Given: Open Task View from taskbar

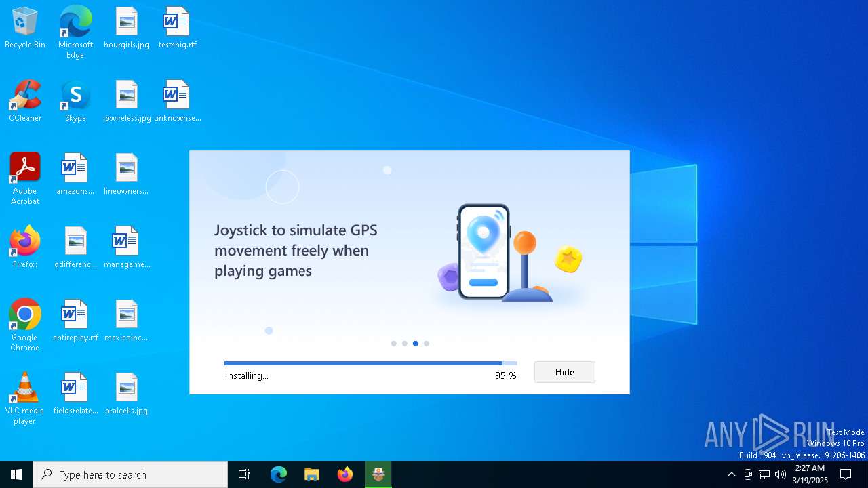Looking at the screenshot, I should pyautogui.click(x=244, y=474).
